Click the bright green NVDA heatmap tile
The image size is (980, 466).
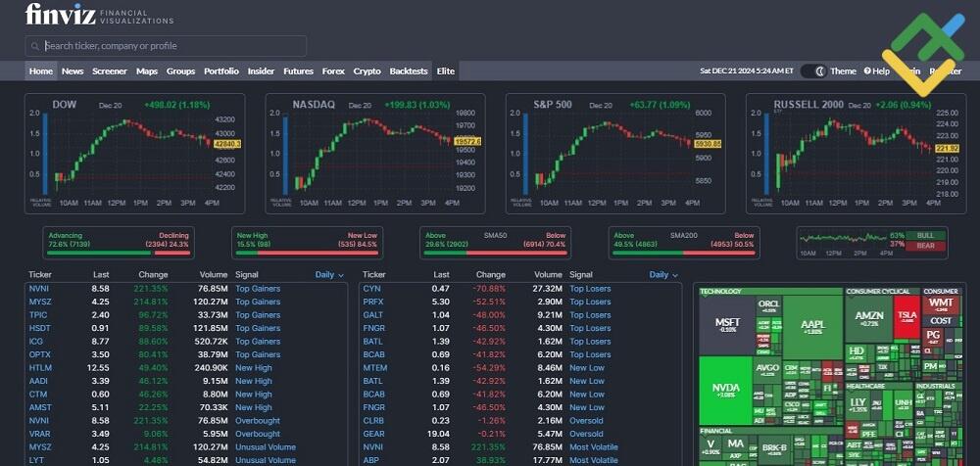click(x=725, y=390)
